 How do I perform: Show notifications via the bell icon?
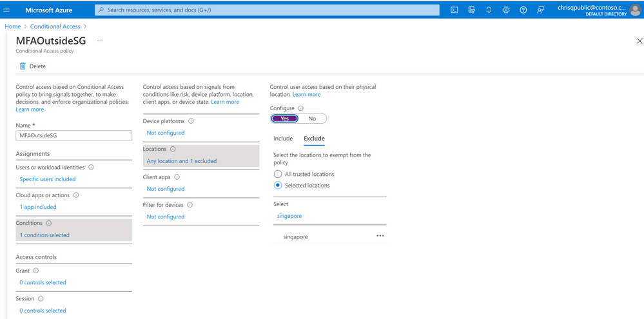(489, 10)
